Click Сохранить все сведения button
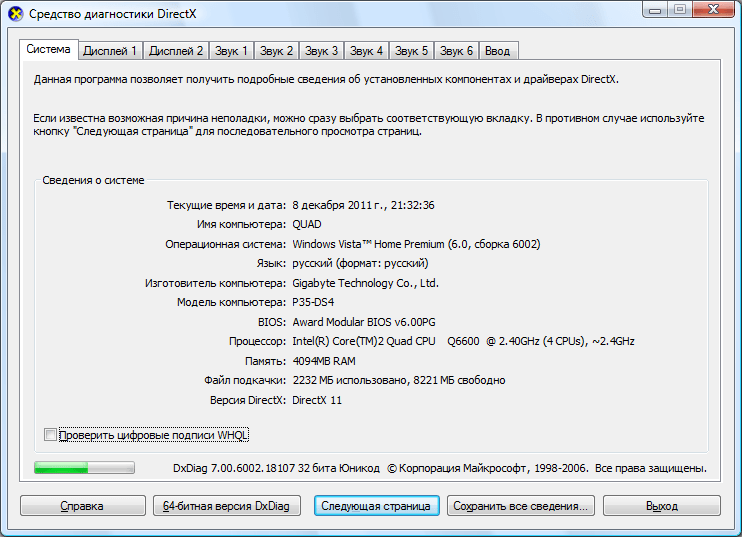 tap(521, 506)
